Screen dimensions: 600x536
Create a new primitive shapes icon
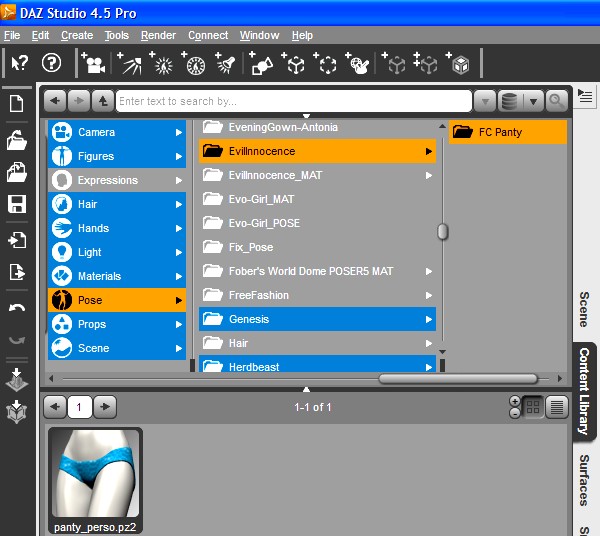point(261,63)
